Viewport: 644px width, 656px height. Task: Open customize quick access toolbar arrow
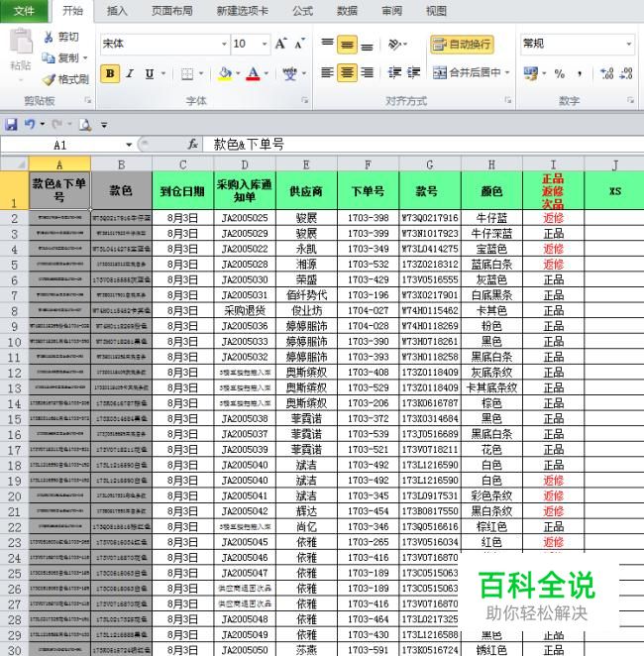tap(104, 125)
